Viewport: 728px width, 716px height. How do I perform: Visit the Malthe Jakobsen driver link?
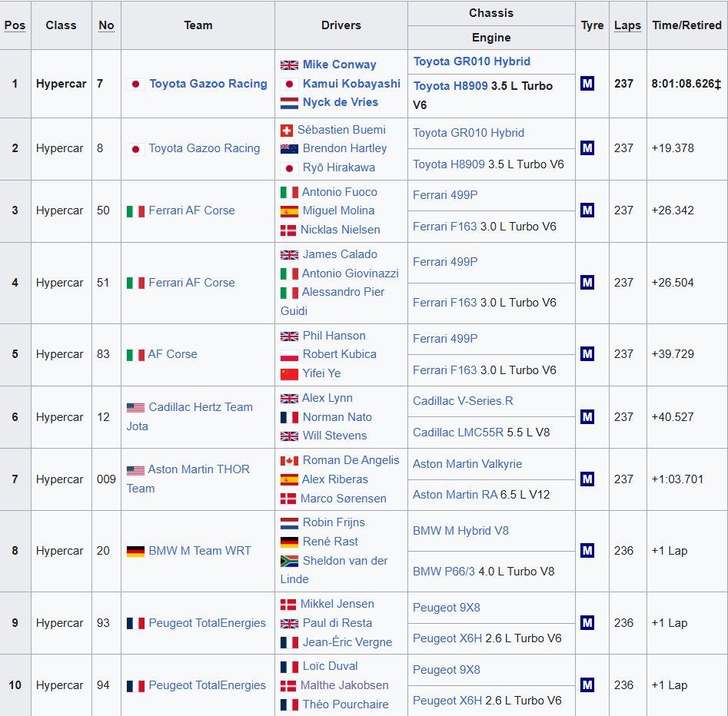point(344,685)
